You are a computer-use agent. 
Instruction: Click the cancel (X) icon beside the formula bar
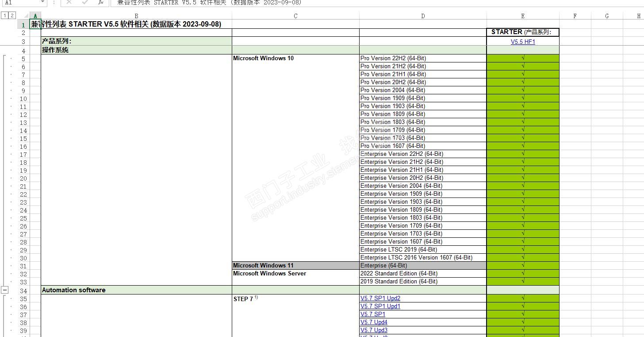[69, 2]
